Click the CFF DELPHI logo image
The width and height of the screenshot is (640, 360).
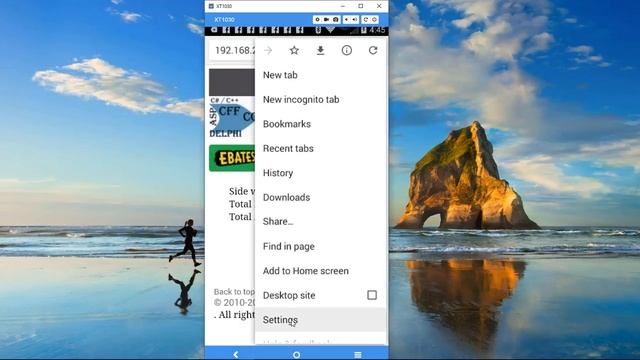[232, 118]
